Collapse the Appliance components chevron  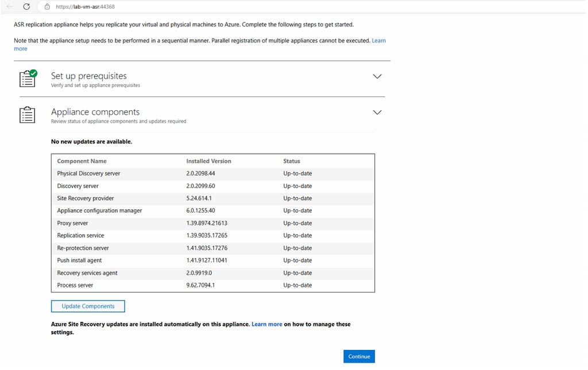click(377, 112)
